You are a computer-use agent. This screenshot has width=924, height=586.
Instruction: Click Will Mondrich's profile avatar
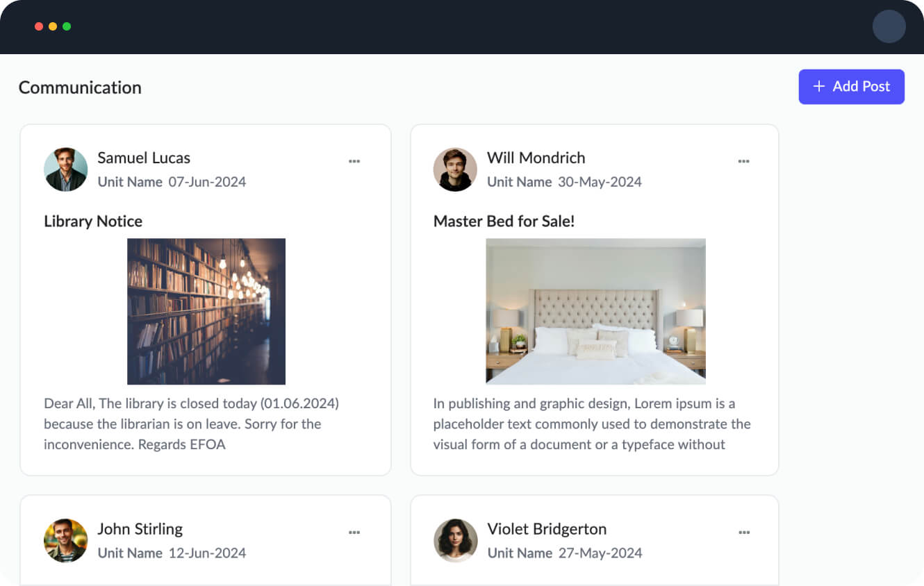455,169
